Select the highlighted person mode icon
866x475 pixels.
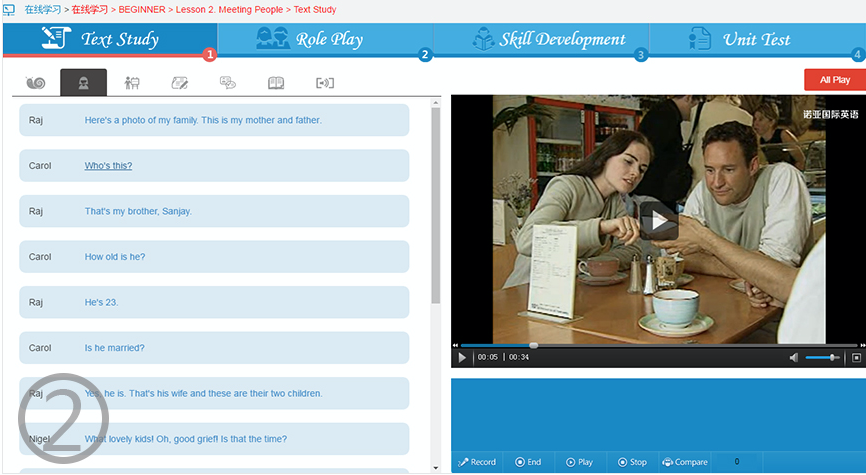click(x=83, y=83)
